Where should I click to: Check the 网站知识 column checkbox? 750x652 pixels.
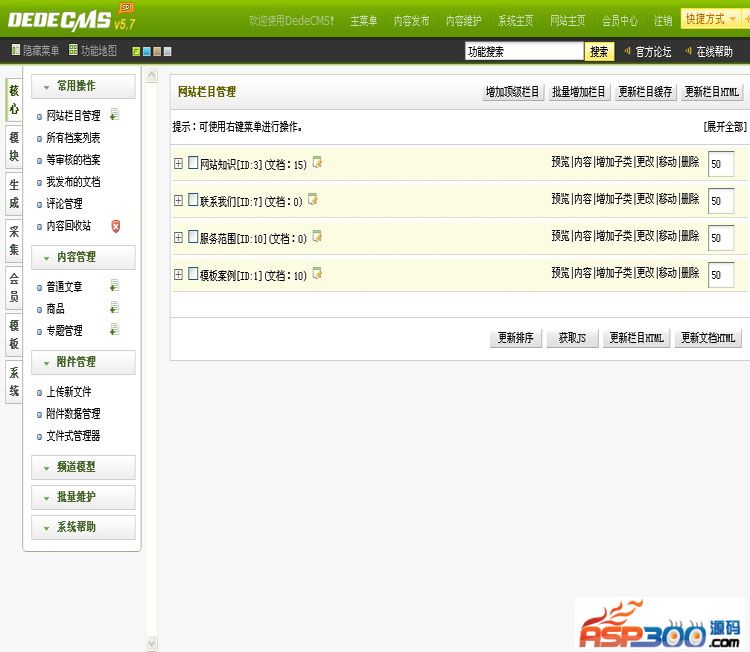(193, 163)
